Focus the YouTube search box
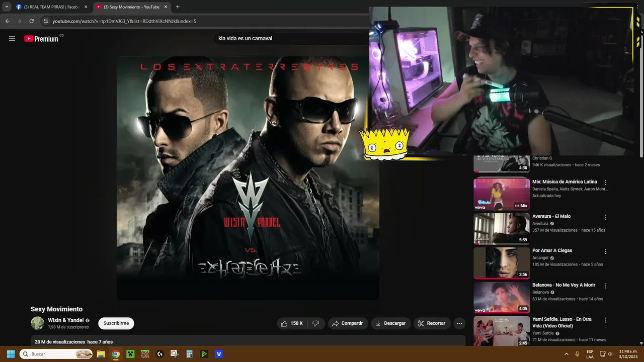The width and height of the screenshot is (644, 362). (x=292, y=38)
